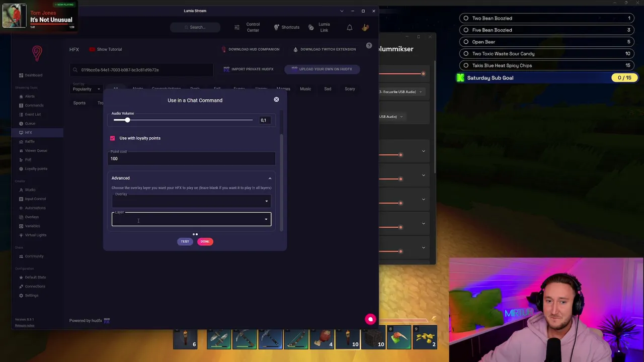Open the user avatar menu
The height and width of the screenshot is (362, 644).
pyautogui.click(x=365, y=27)
